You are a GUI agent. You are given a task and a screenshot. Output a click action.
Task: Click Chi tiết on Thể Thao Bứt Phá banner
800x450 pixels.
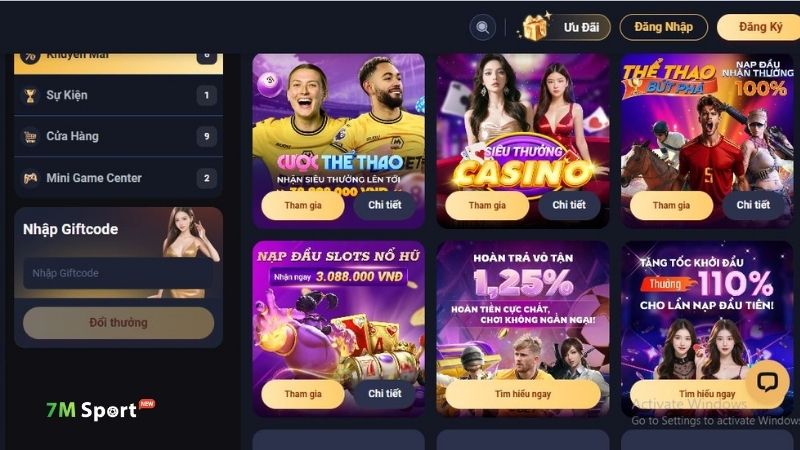pyautogui.click(x=753, y=205)
